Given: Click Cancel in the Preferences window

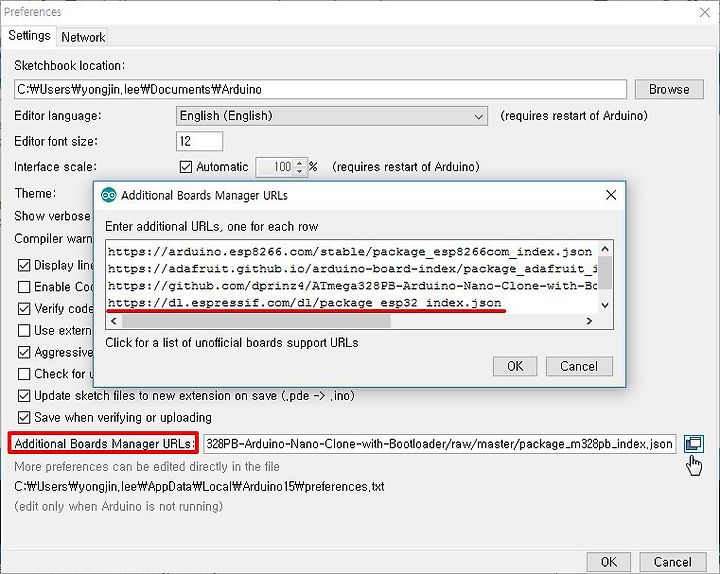Looking at the screenshot, I should pyautogui.click(x=673, y=562).
